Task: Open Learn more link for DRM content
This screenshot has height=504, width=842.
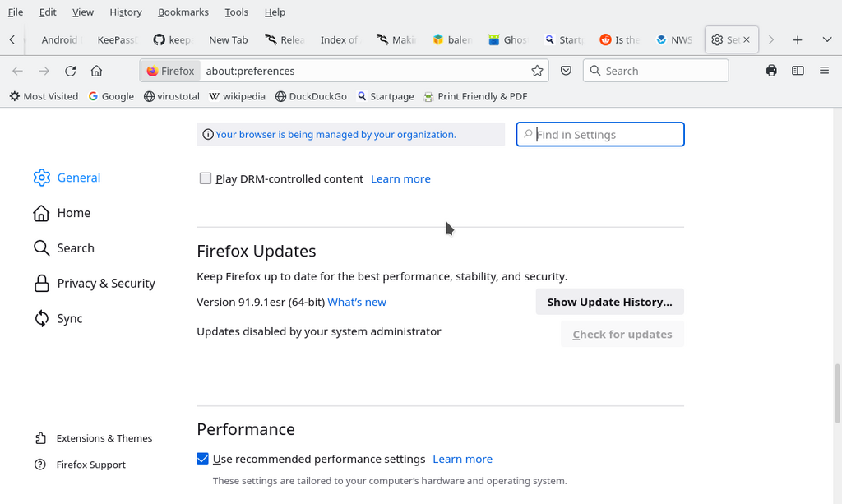Action: (400, 178)
